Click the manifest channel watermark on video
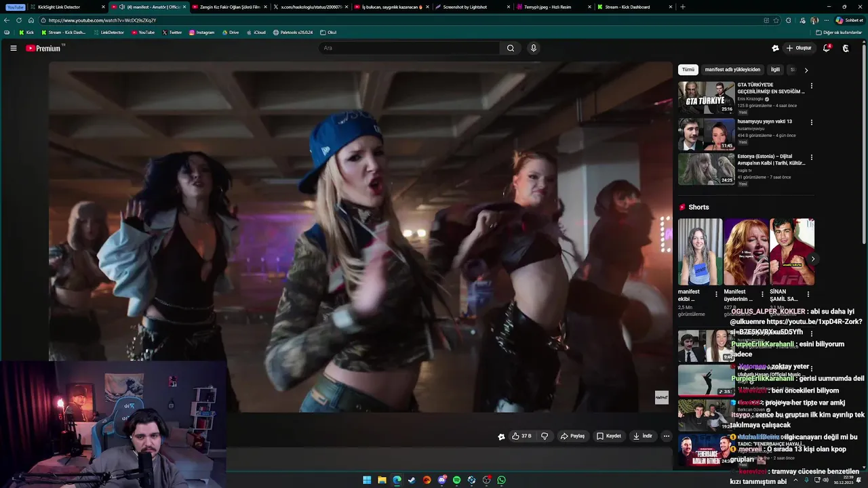This screenshot has height=488, width=868. pyautogui.click(x=662, y=398)
